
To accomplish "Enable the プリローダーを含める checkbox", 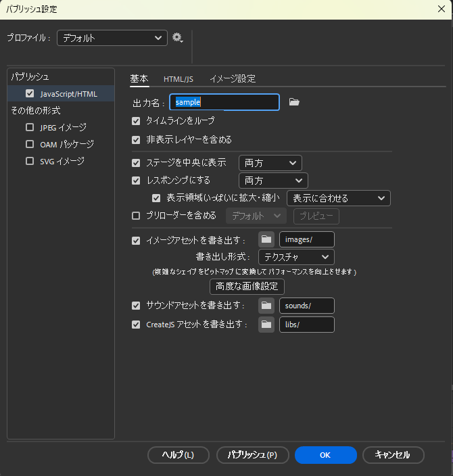I will coord(136,216).
